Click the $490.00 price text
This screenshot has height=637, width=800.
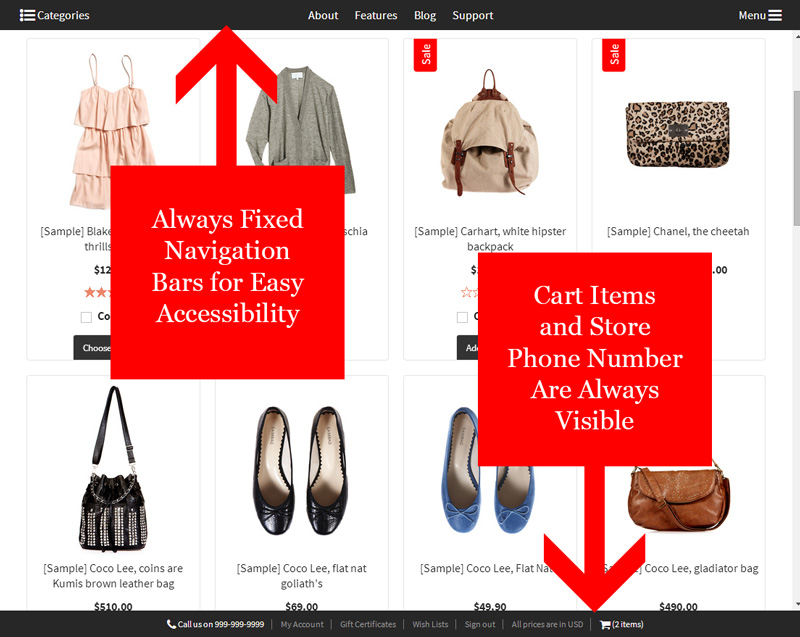678,606
